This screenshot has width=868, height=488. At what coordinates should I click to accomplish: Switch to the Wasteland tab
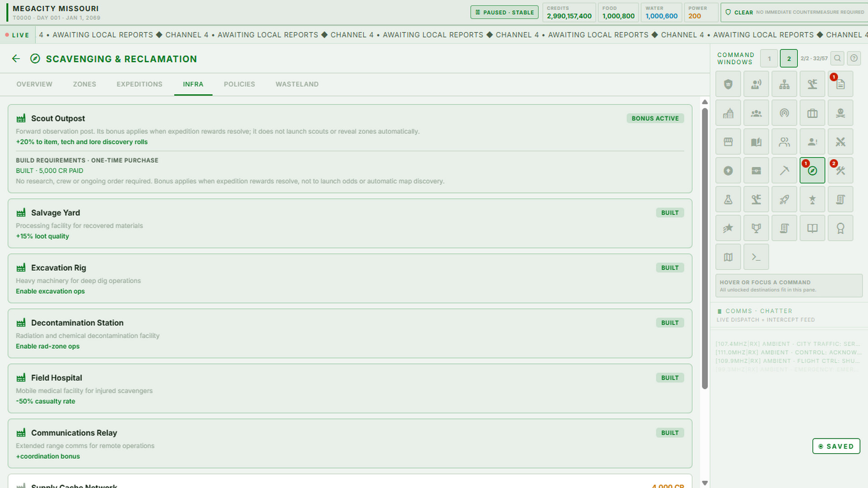(x=297, y=84)
